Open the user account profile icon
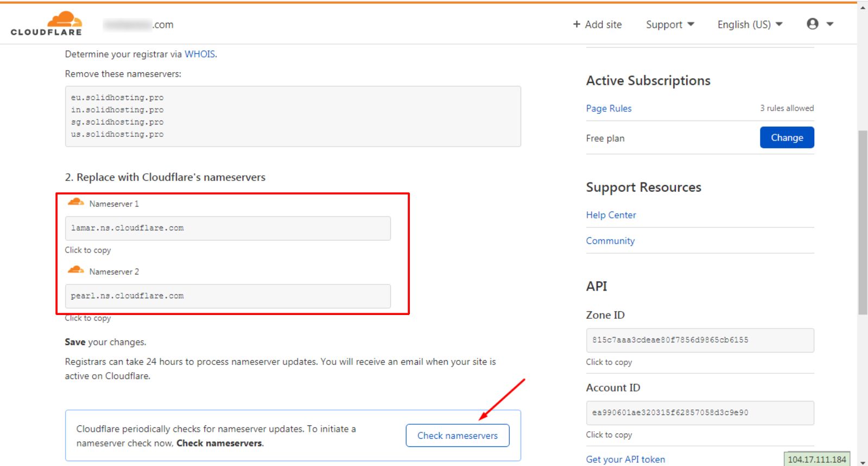 click(812, 24)
